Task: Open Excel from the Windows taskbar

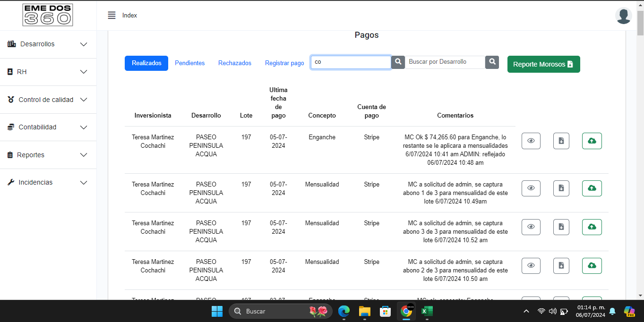Action: point(427,311)
